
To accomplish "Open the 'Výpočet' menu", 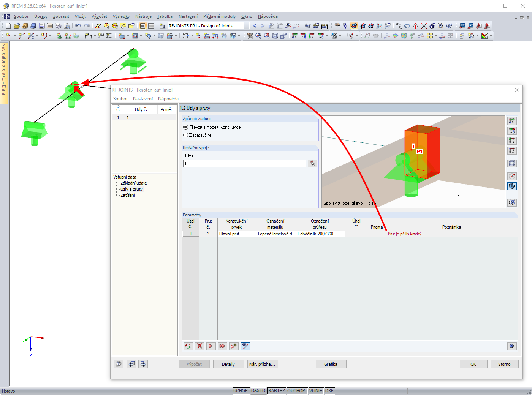I will [x=99, y=16].
